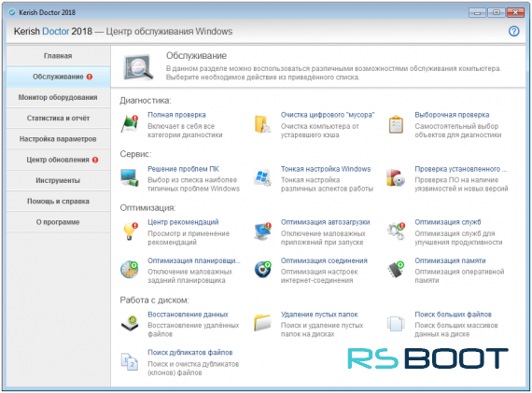Click Оптимизация планировщи... link

[x=194, y=260]
